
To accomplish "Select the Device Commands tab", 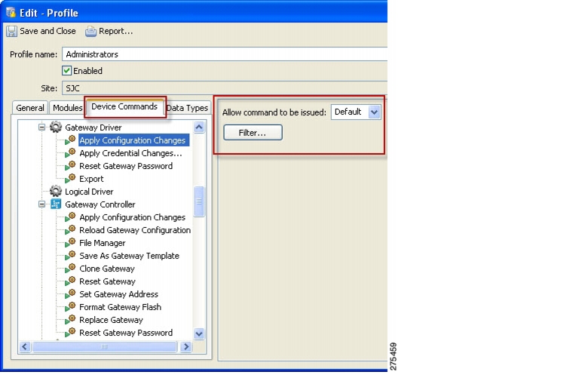I will point(124,106).
